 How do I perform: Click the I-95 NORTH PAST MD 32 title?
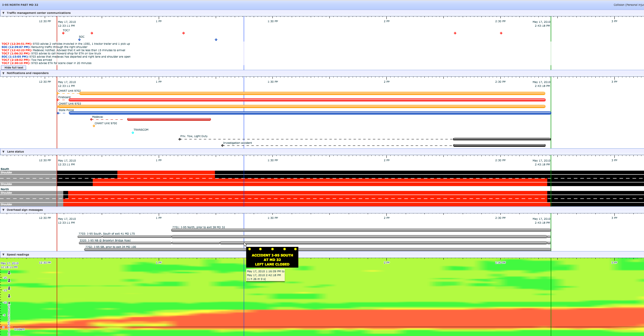tap(19, 5)
